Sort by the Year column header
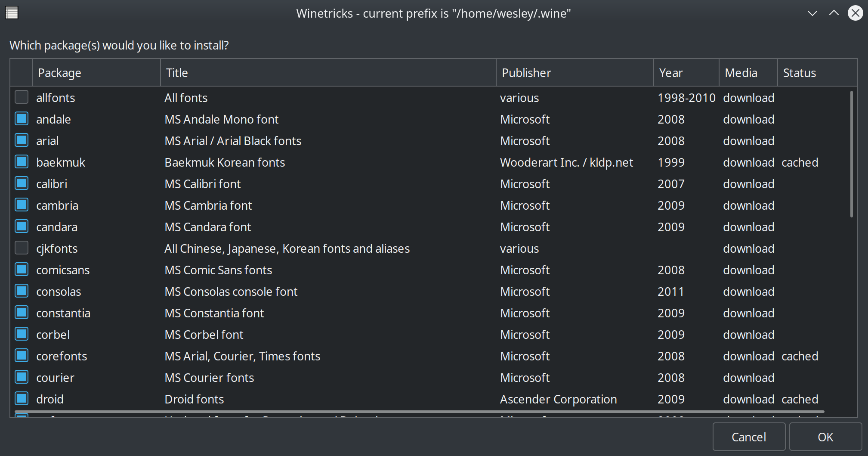Screen dimensions: 868x456 [686, 73]
